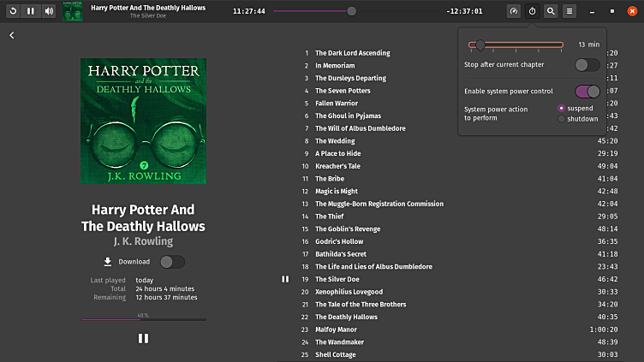
Task: Select the shutdown power action
Action: (562, 119)
